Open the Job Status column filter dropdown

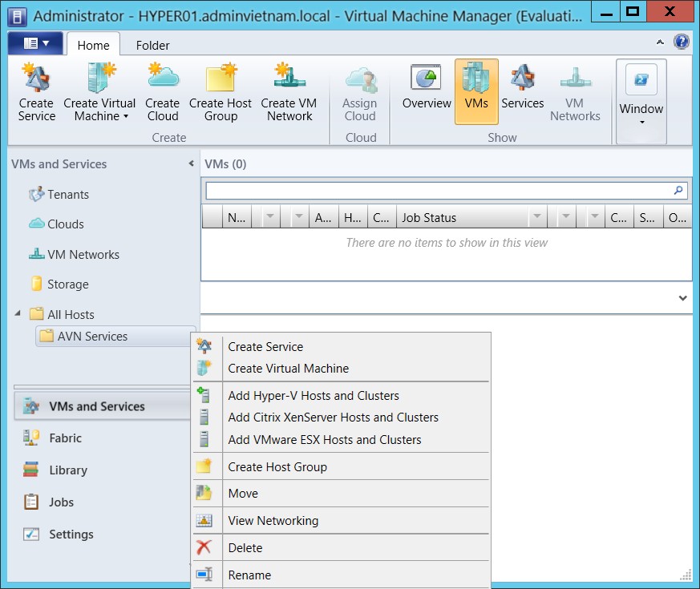tap(537, 216)
